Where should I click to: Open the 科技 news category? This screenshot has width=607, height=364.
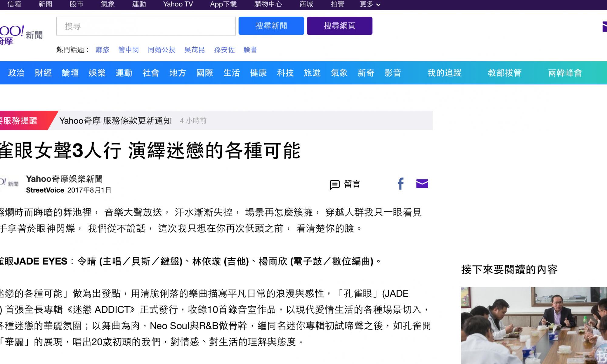click(285, 73)
